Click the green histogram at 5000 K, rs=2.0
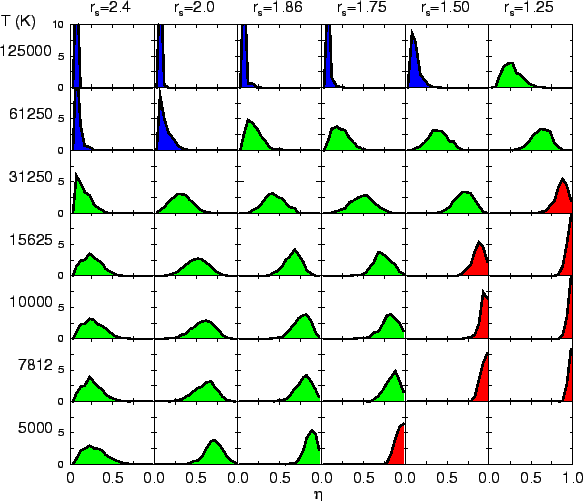This screenshot has width=583, height=501. coord(214,454)
